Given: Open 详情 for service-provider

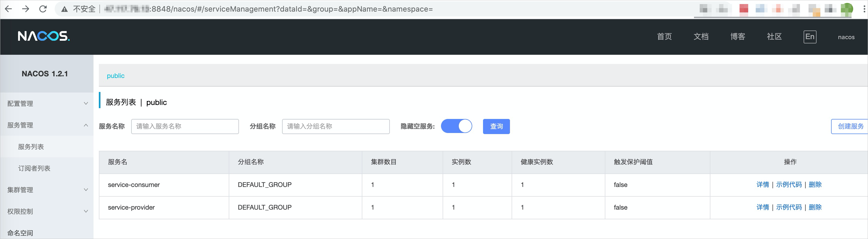Looking at the screenshot, I should click(763, 207).
